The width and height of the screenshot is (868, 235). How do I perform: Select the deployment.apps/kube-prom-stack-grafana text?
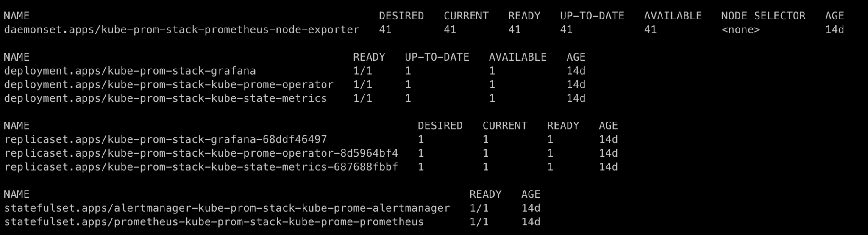click(130, 71)
